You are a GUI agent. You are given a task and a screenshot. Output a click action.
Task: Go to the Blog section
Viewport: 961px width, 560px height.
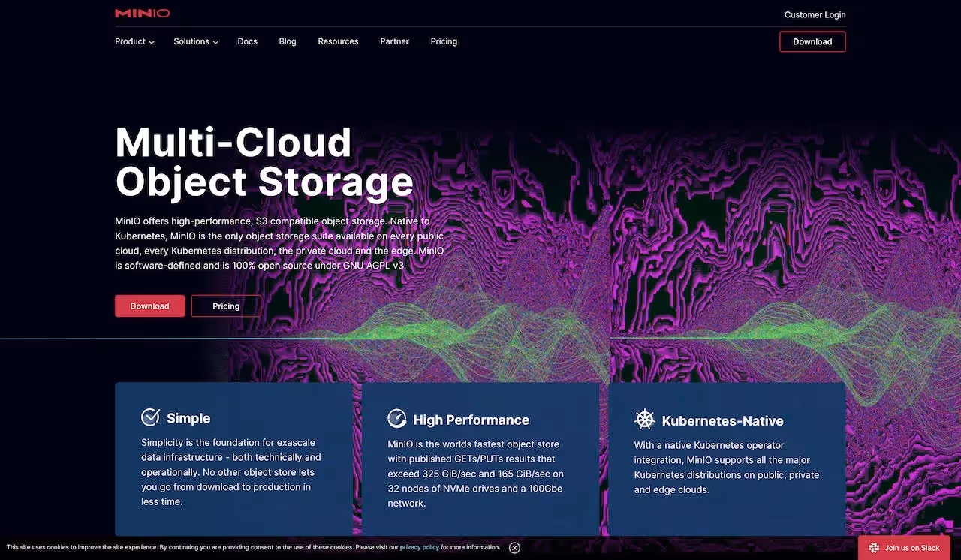coord(288,41)
